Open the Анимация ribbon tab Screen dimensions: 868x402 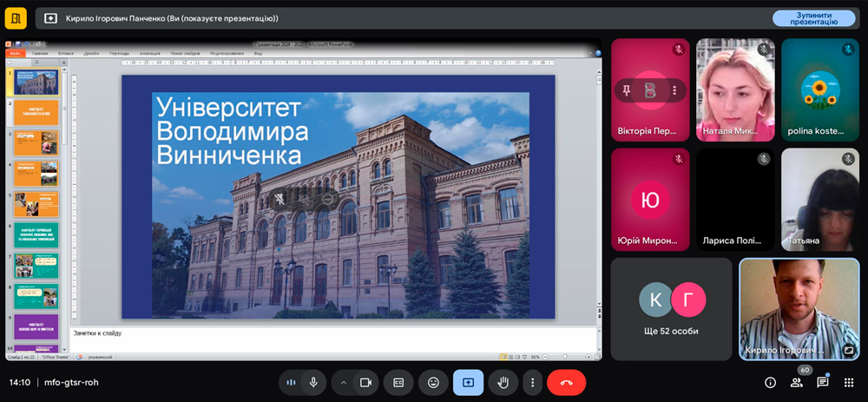click(x=149, y=53)
